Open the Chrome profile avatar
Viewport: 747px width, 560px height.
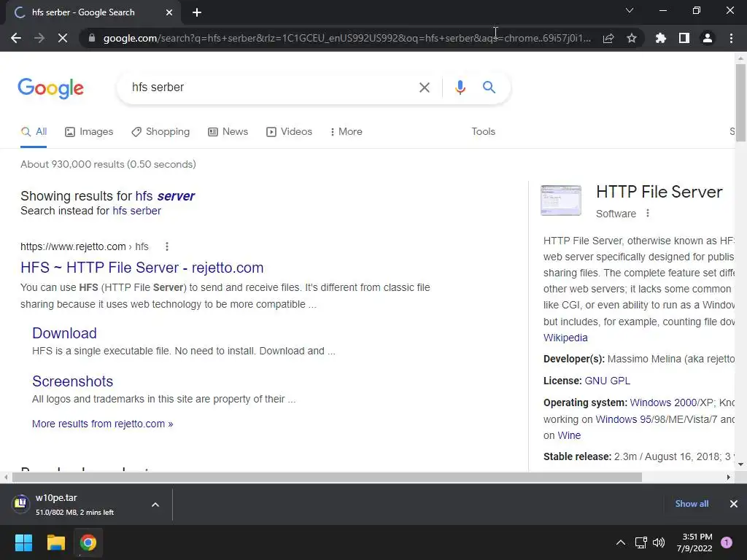pos(708,38)
